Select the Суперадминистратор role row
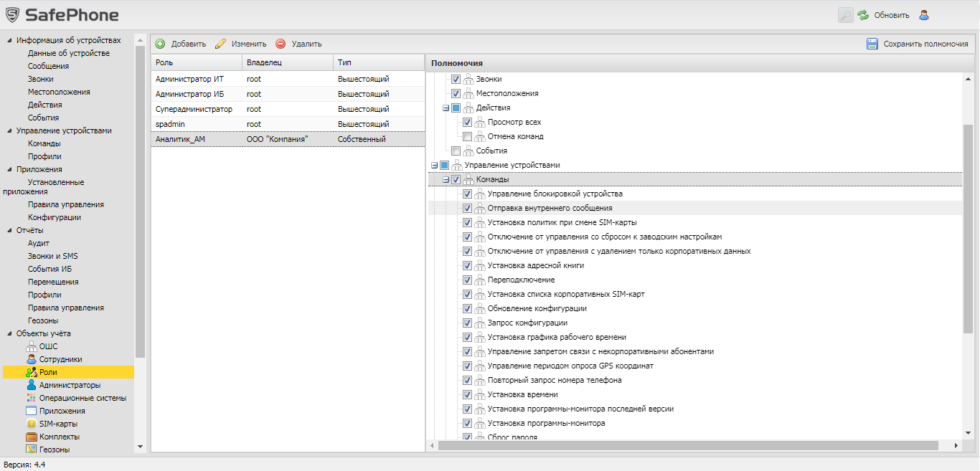The image size is (980, 471). [x=194, y=109]
